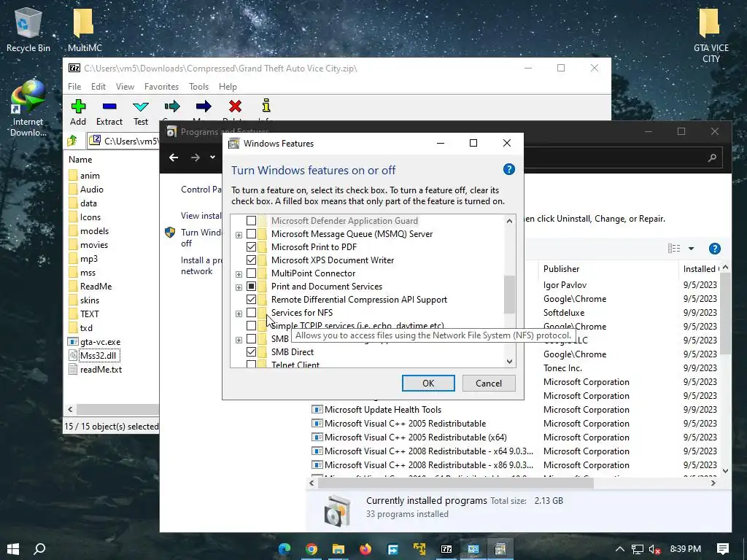Click the Copy arrow icon in 7-Zip

[x=172, y=106]
